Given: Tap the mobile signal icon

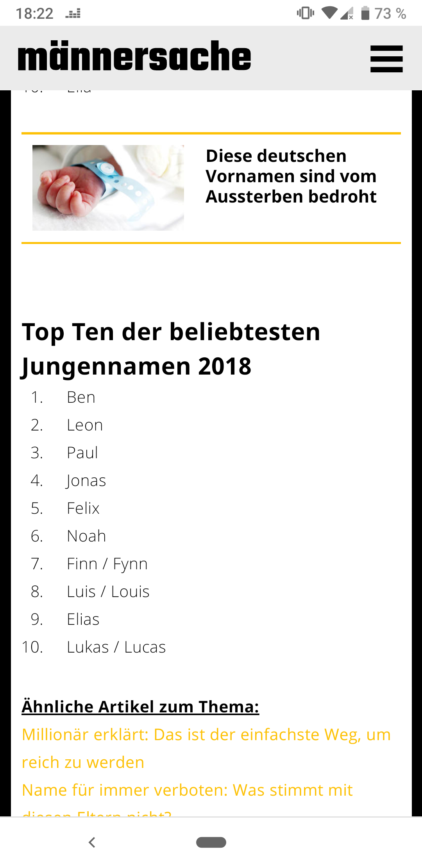Looking at the screenshot, I should [x=347, y=13].
